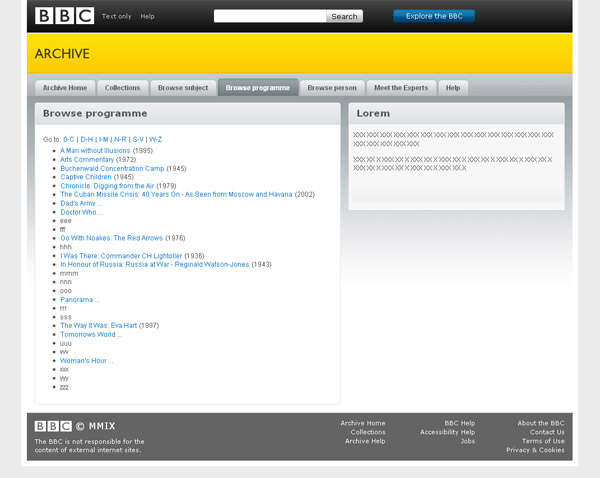Switch to Collections tab
Screen dimensions: 600x478
coord(122,88)
